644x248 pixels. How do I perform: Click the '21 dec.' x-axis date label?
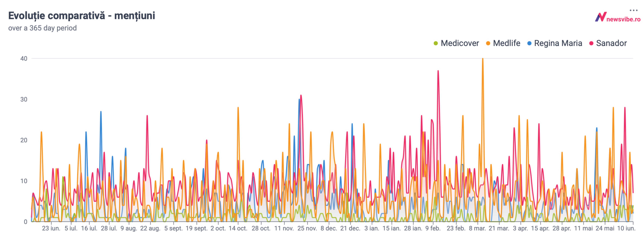pyautogui.click(x=350, y=228)
